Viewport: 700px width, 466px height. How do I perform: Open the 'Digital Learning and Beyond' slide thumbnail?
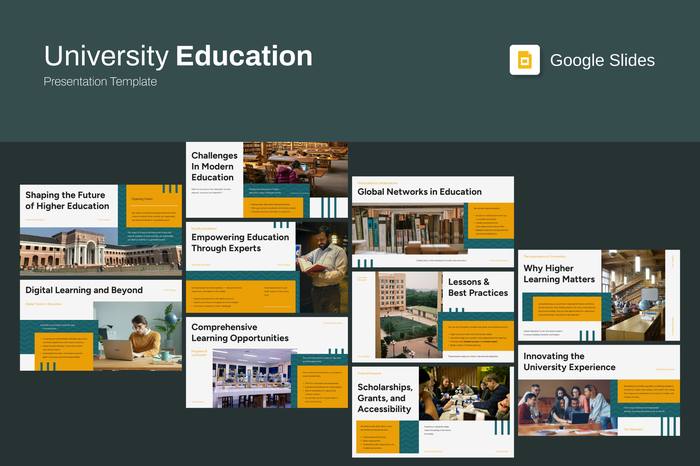click(x=101, y=325)
